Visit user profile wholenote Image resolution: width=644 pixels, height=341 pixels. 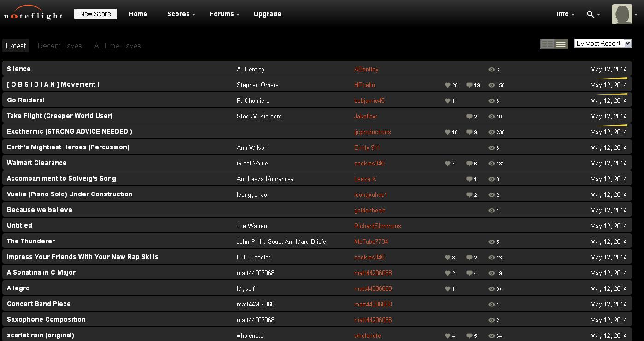pyautogui.click(x=368, y=336)
